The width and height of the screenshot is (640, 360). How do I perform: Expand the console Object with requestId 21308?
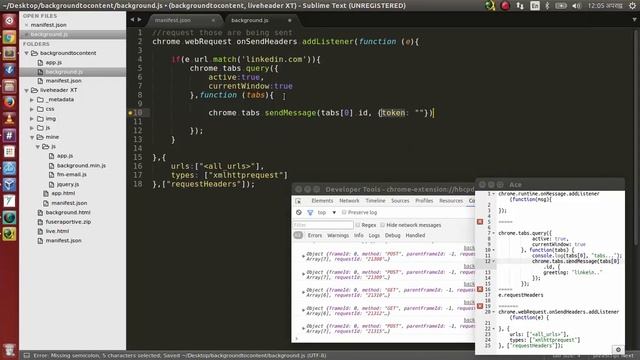303,256
